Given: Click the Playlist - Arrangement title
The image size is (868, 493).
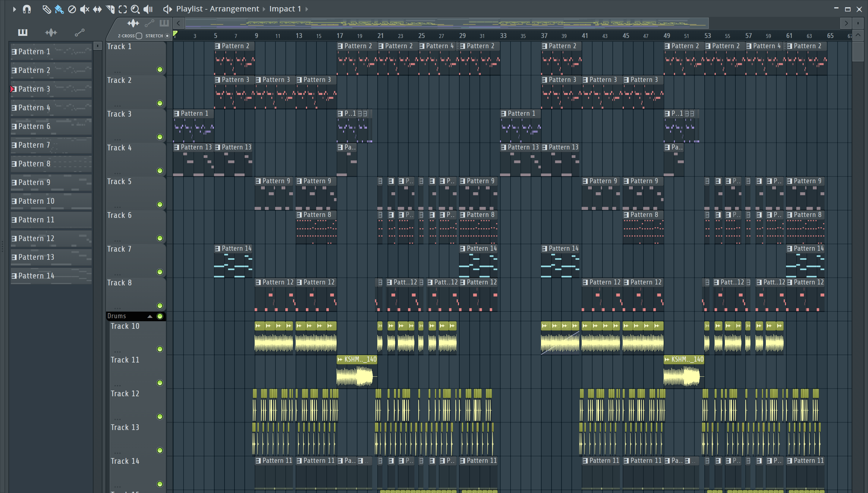Looking at the screenshot, I should [x=217, y=9].
